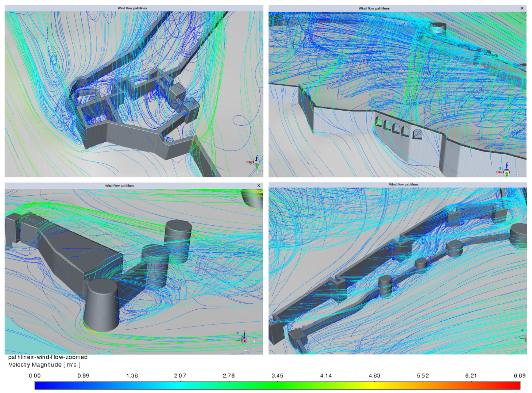This screenshot has height=393, width=532.
Task: Select bottom-right Wind flow pathlines title tab
Action: pos(404,184)
